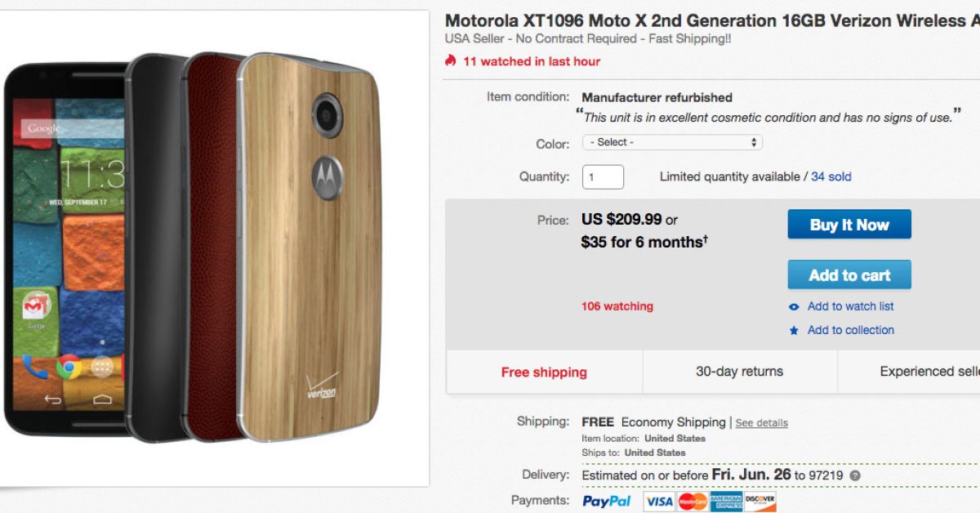Click the MasterCard payment icon

[693, 502]
